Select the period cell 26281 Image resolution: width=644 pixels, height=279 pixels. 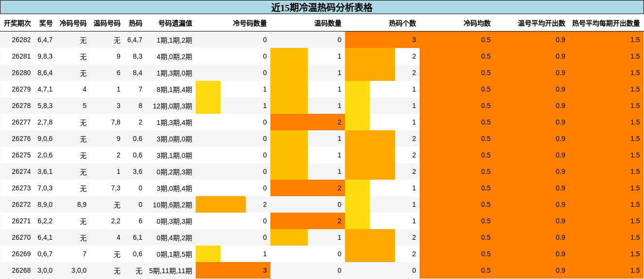[x=21, y=56]
